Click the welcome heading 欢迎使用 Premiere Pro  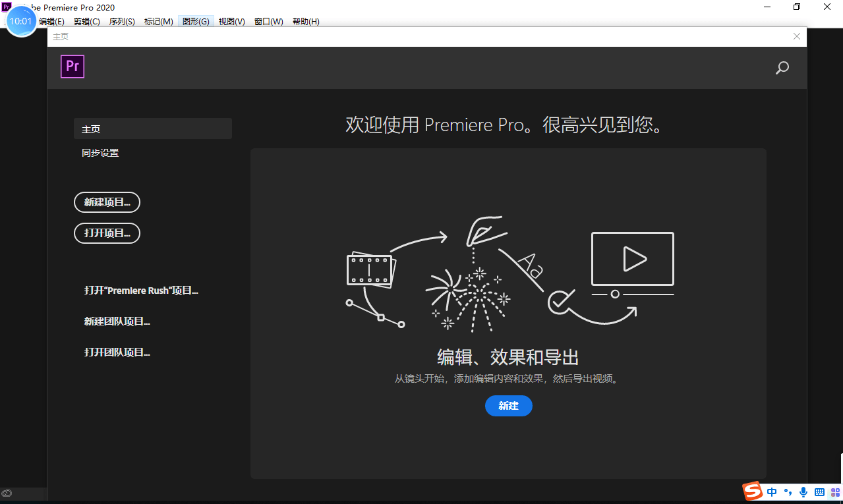504,125
